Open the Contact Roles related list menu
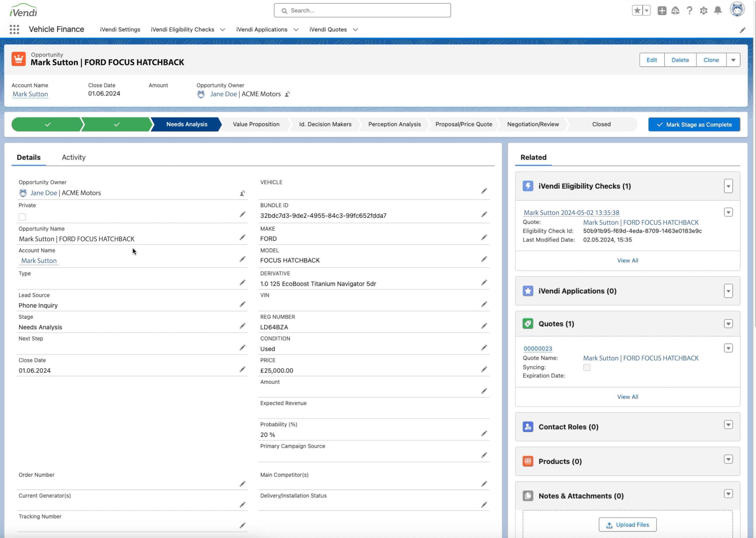Image resolution: width=756 pixels, height=538 pixels. tap(728, 425)
